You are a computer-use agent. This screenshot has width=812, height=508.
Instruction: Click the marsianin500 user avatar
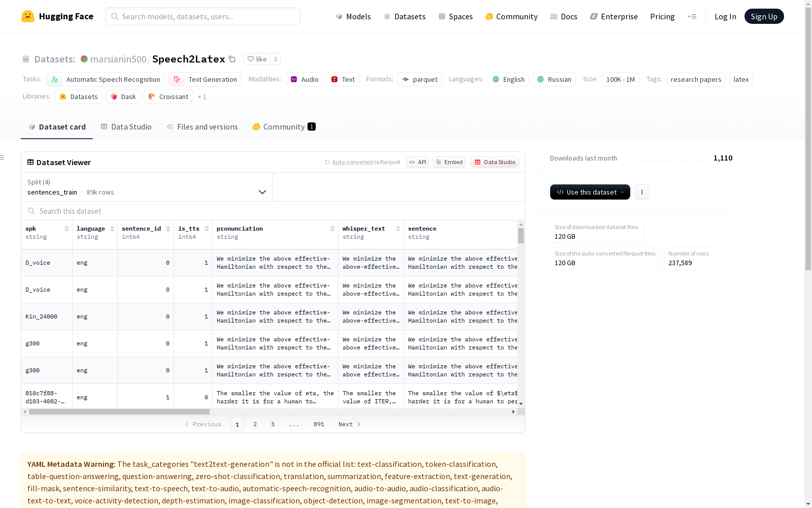[x=84, y=59]
